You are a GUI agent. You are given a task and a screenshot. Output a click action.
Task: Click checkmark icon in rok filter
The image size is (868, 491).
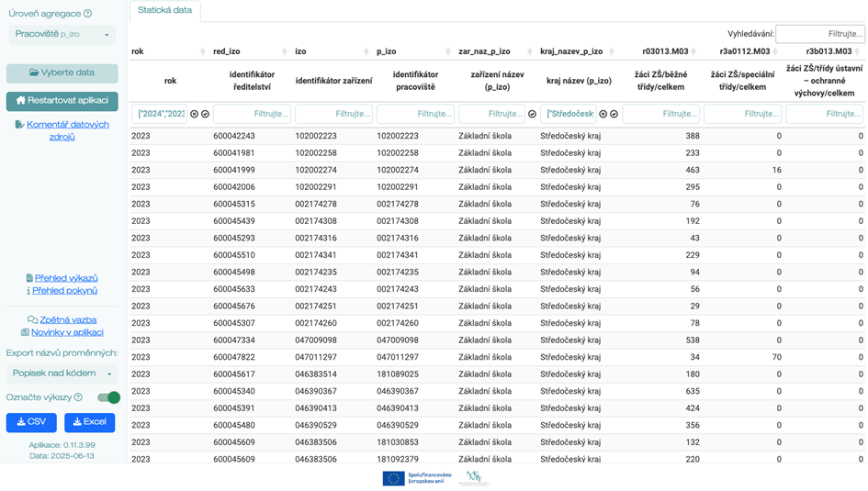205,115
